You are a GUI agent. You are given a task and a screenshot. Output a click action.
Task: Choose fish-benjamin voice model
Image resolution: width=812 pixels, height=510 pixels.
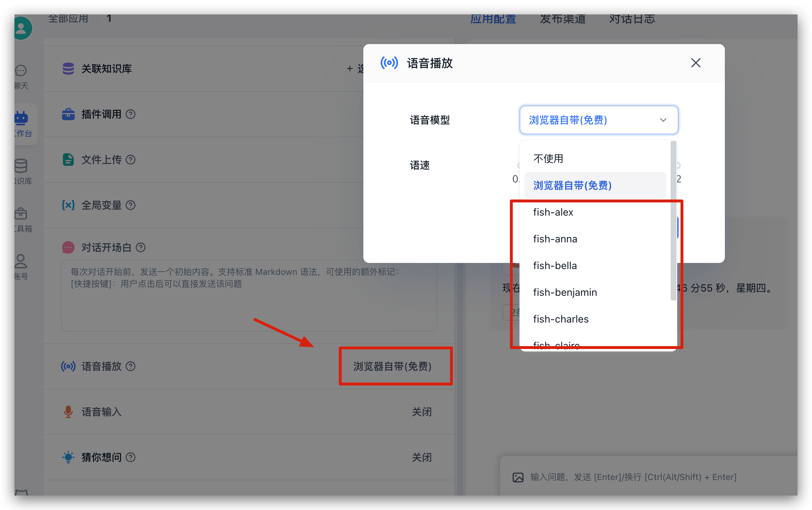click(565, 292)
